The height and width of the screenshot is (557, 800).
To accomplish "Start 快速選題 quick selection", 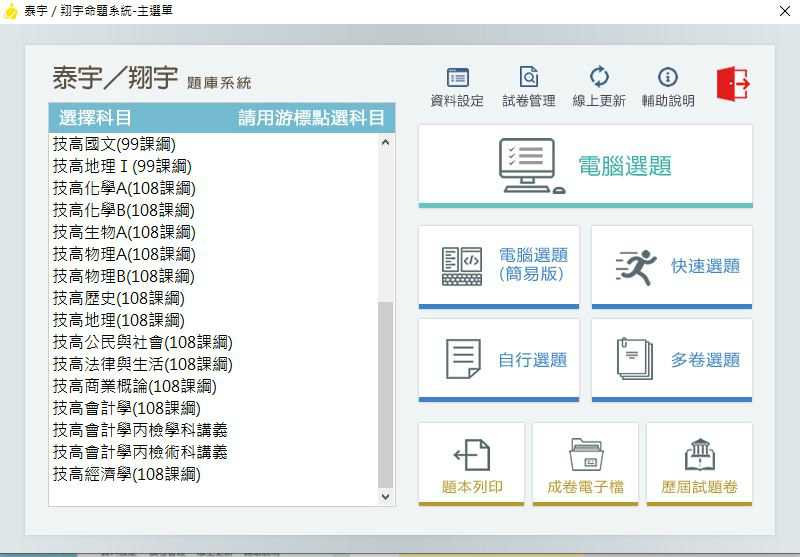I will [672, 267].
